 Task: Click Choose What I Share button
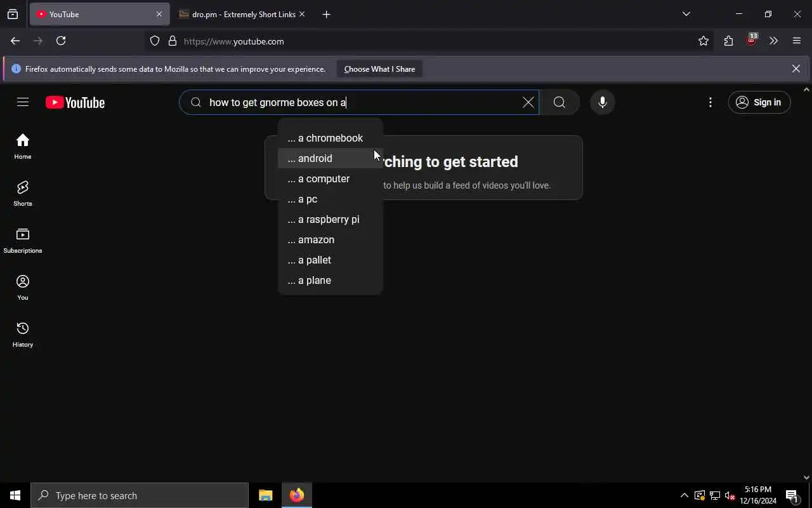pyautogui.click(x=379, y=69)
